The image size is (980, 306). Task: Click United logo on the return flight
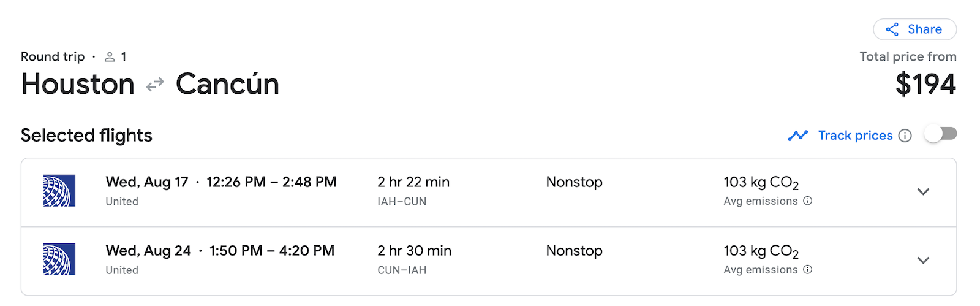pyautogui.click(x=59, y=259)
